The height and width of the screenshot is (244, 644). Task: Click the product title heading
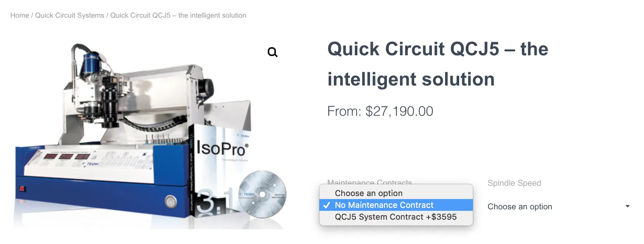(x=437, y=64)
